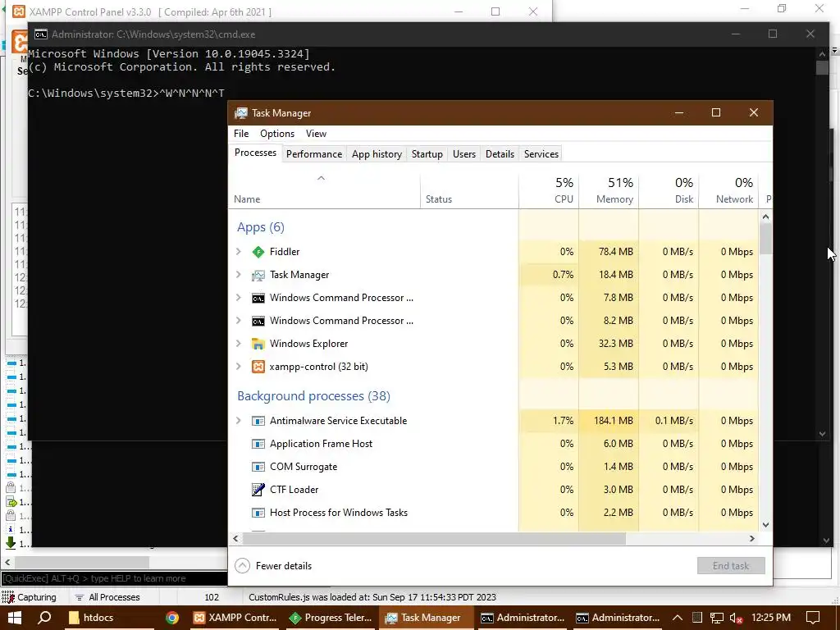Screen dimensions: 840x630
Task: Open the View menu in Task Manager
Action: point(316,134)
